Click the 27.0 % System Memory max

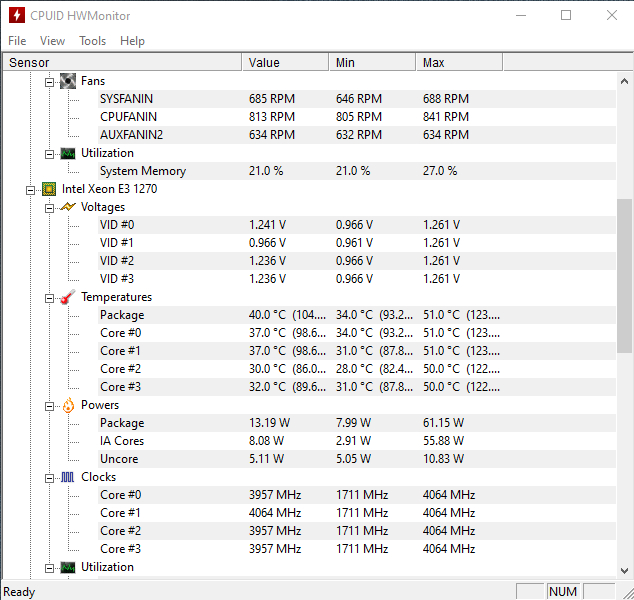coord(440,171)
